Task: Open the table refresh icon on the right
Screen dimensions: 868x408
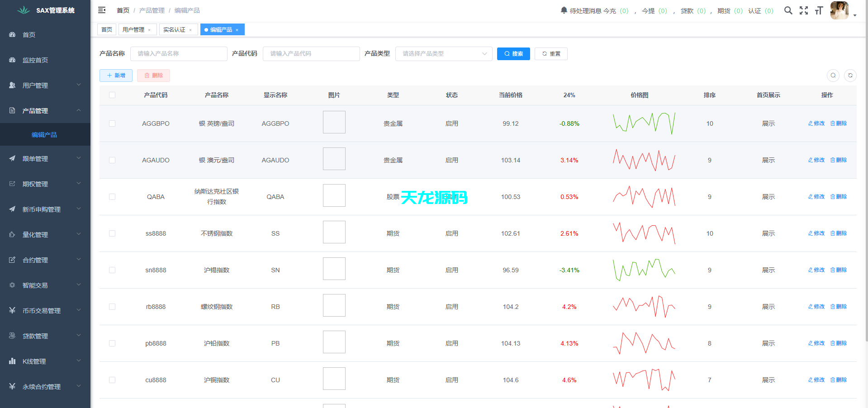Action: coord(850,76)
